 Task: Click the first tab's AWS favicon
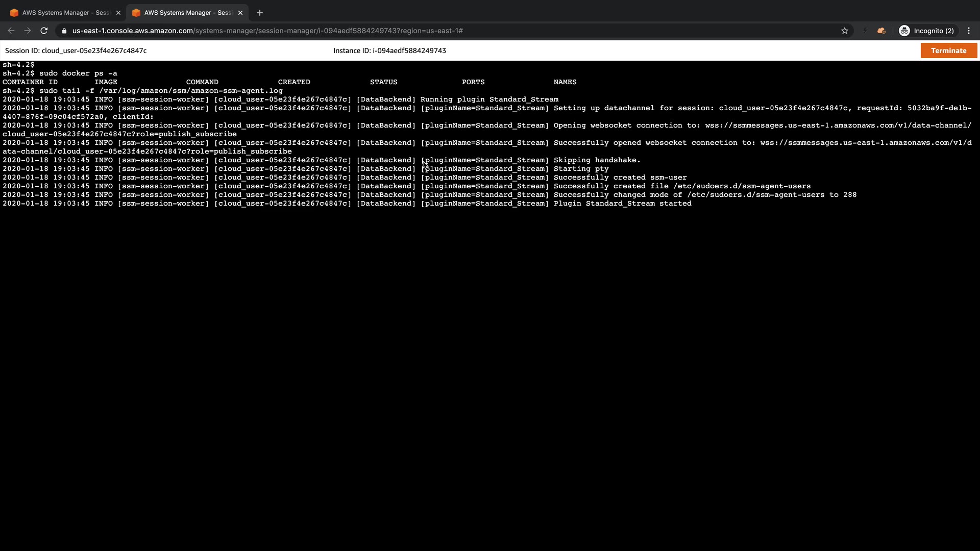point(14,13)
